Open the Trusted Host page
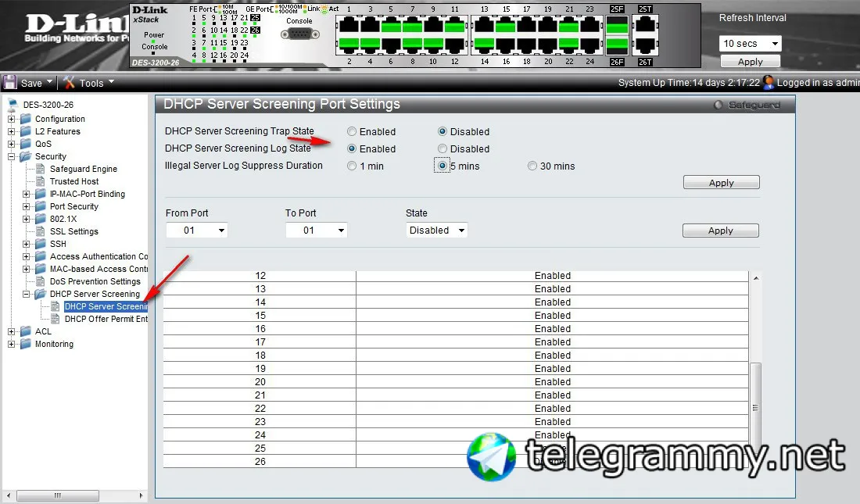 coord(74,181)
